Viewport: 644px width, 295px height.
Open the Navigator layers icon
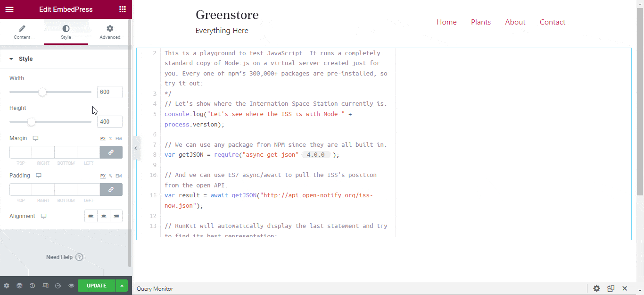[x=19, y=286]
